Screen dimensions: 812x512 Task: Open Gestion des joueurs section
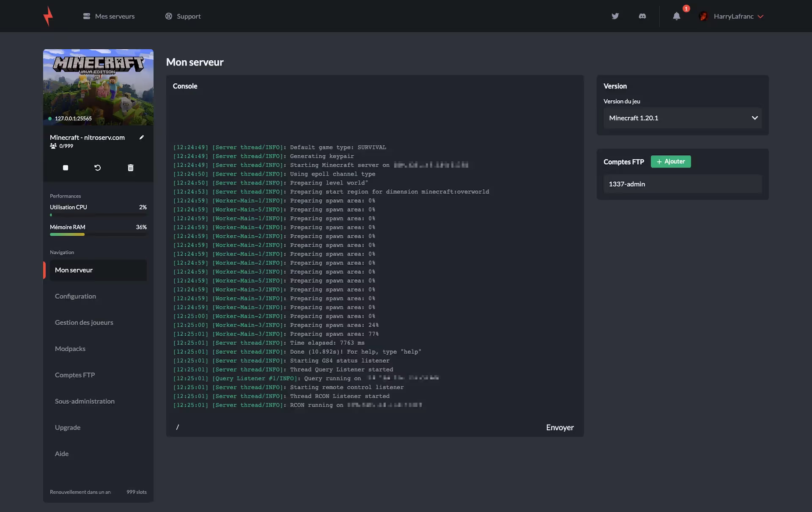point(84,322)
